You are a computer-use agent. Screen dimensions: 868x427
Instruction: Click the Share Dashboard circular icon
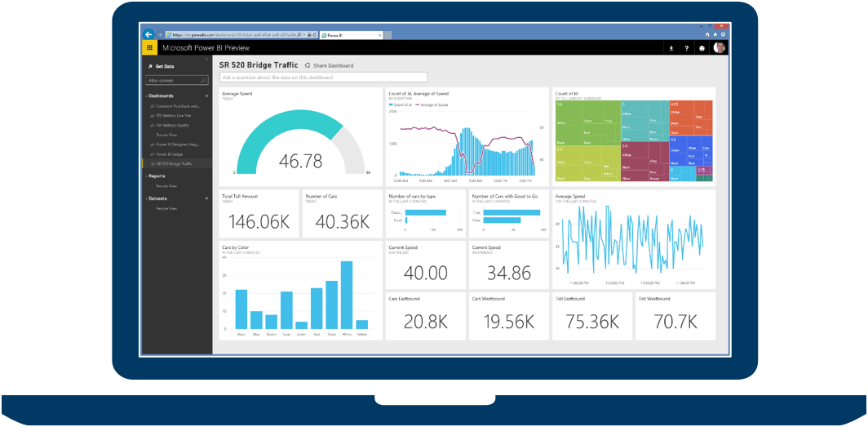point(308,65)
